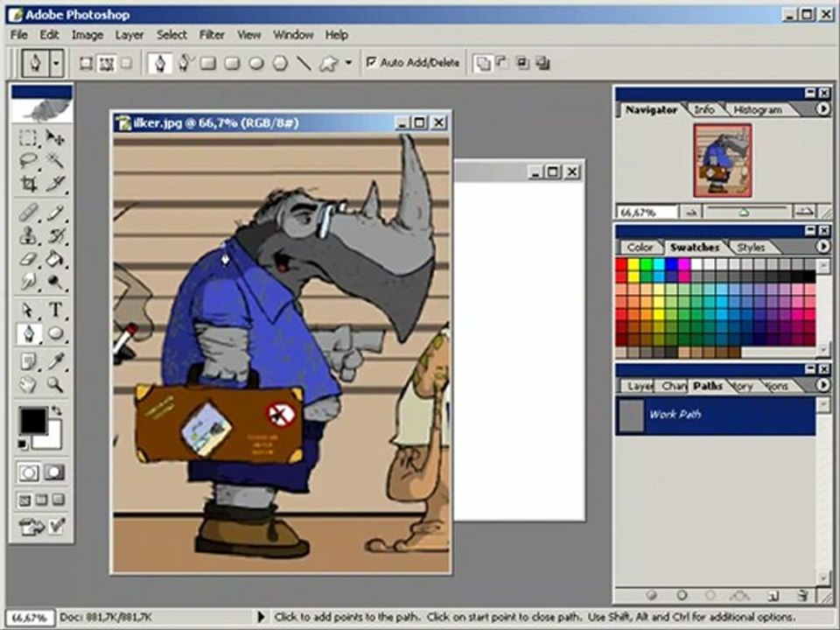Select the Smudge tool
The image size is (840, 630).
[27, 281]
